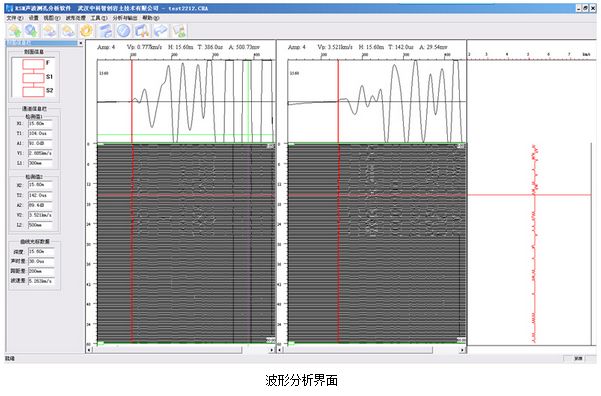Click the left waveform panel horizontal scrollbar
The height and width of the screenshot is (396, 601).
pyautogui.click(x=180, y=350)
